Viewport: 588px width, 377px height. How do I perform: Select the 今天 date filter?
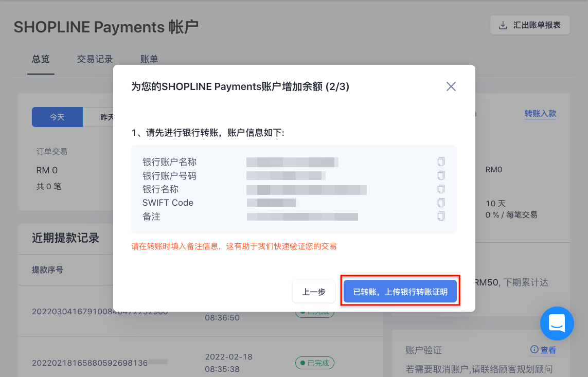(x=58, y=117)
